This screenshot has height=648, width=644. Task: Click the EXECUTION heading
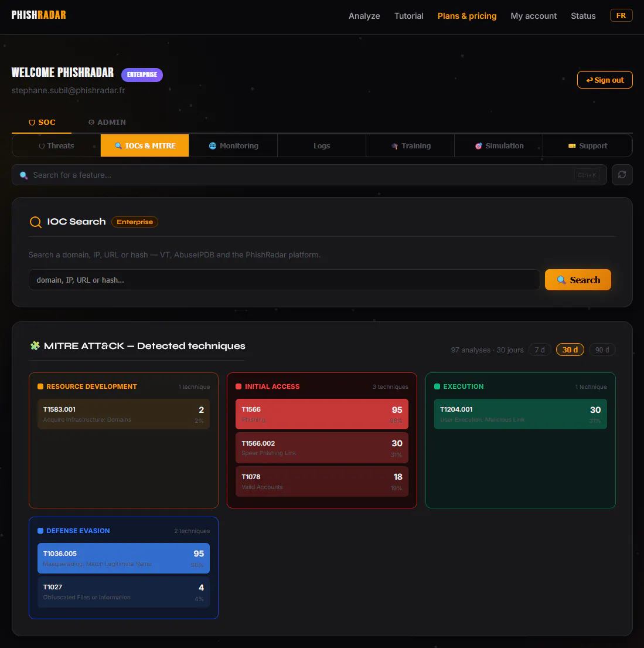coord(463,386)
